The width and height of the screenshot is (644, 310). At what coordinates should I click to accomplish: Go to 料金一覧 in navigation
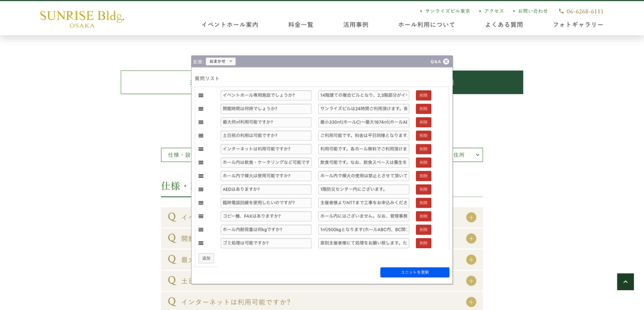tap(301, 24)
